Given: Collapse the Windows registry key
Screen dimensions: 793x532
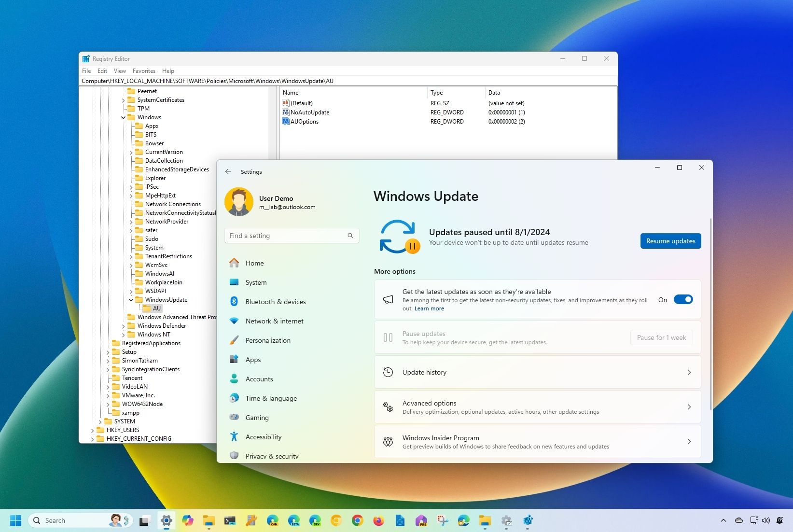Looking at the screenshot, I should click(x=124, y=117).
